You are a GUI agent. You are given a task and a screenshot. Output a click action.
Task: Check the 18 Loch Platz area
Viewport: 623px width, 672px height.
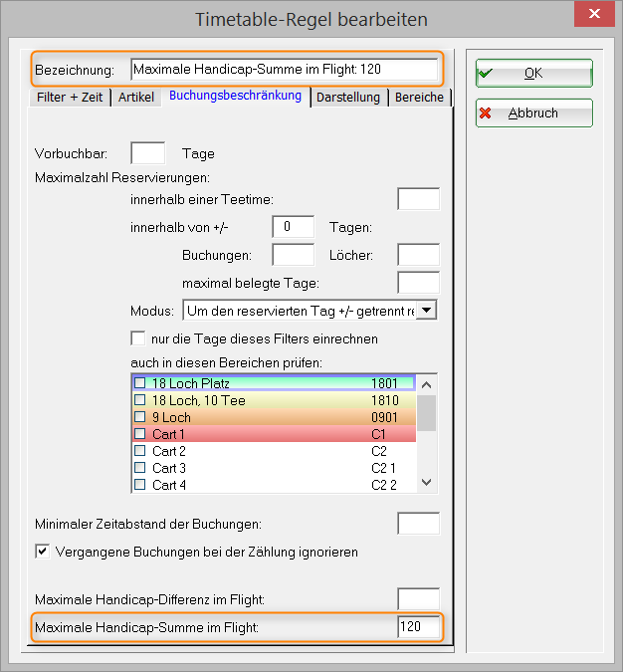(x=140, y=382)
